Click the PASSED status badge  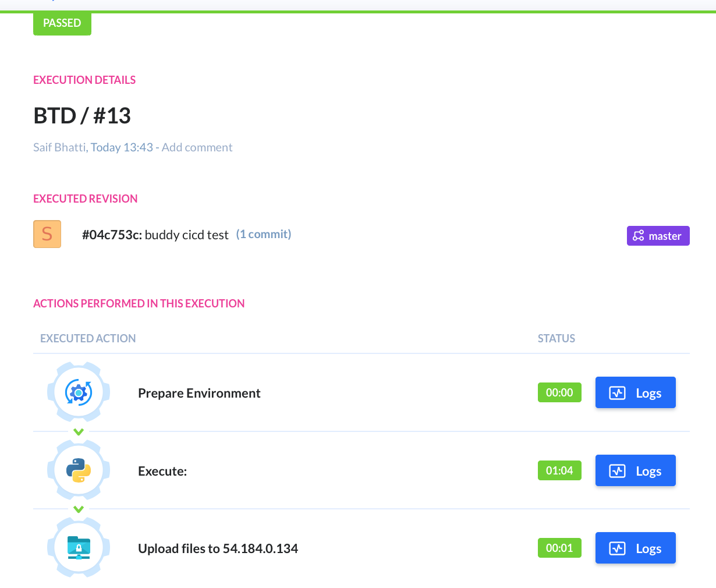62,23
